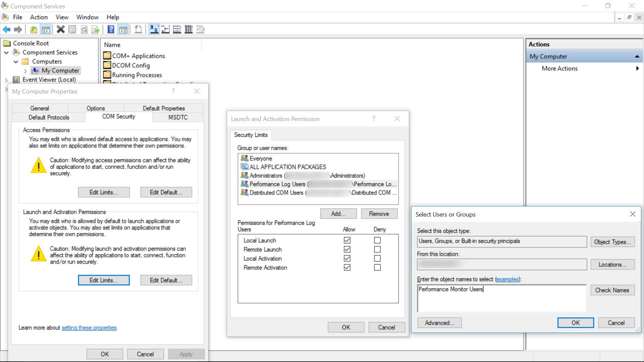Viewport: 644px width, 362px height.
Task: Click the Properties toolbar icon
Action: (72, 29)
